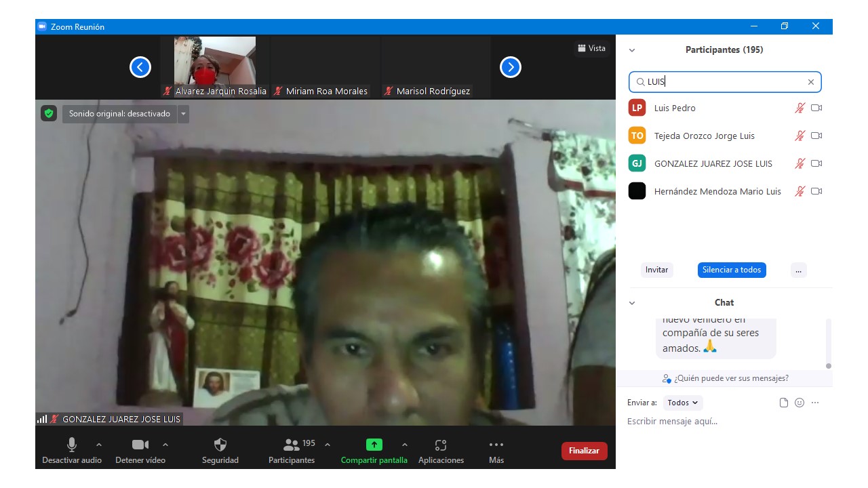Viewport: 868px width, 488px height.
Task: Toggle Sonido original: desactivado button
Action: tap(119, 114)
